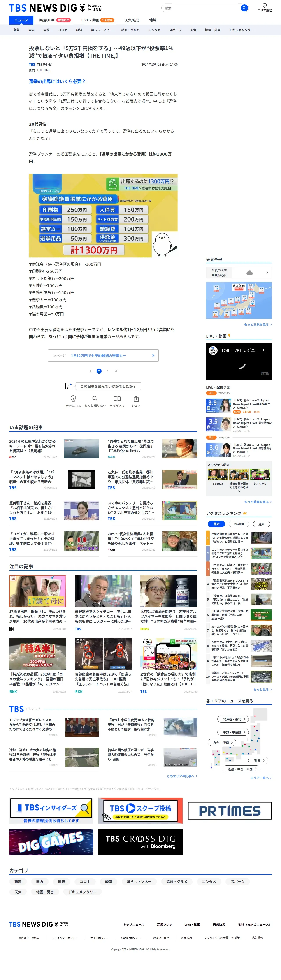
Task: Open the 地震・災害 submenu item
Action: (213, 30)
